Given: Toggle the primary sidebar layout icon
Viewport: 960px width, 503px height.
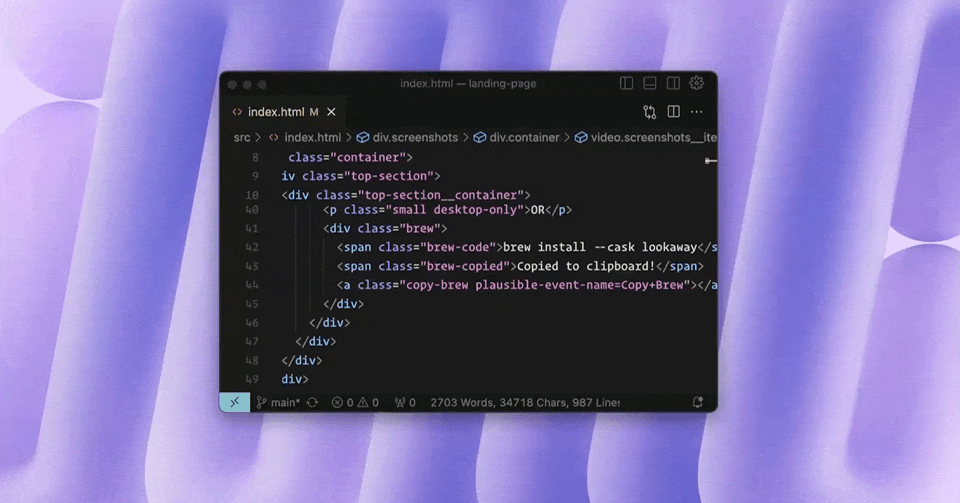Looking at the screenshot, I should [x=627, y=84].
